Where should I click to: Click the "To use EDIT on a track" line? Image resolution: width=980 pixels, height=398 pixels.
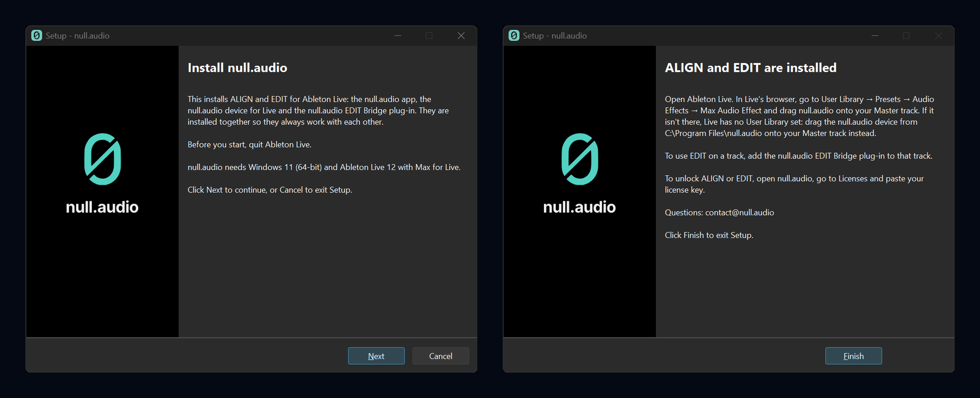pyautogui.click(x=799, y=156)
